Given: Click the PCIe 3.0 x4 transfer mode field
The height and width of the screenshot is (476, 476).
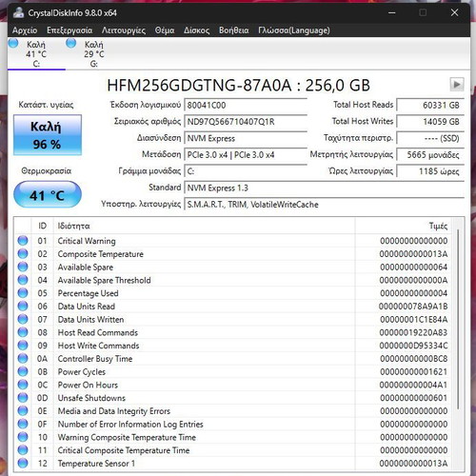Looking at the screenshot, I should click(x=246, y=155).
